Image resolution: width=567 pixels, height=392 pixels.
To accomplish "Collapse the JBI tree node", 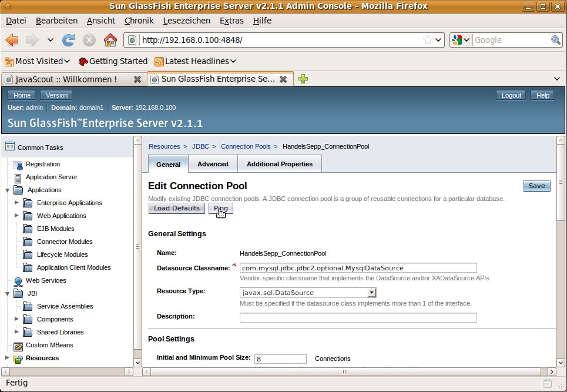I will 7,293.
